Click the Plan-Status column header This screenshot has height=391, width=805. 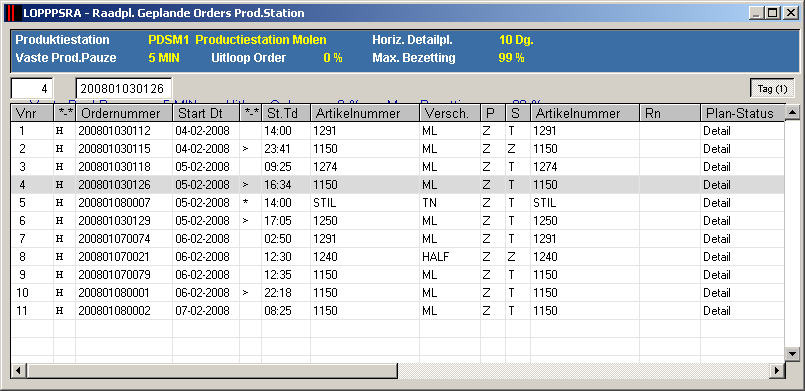pos(742,113)
